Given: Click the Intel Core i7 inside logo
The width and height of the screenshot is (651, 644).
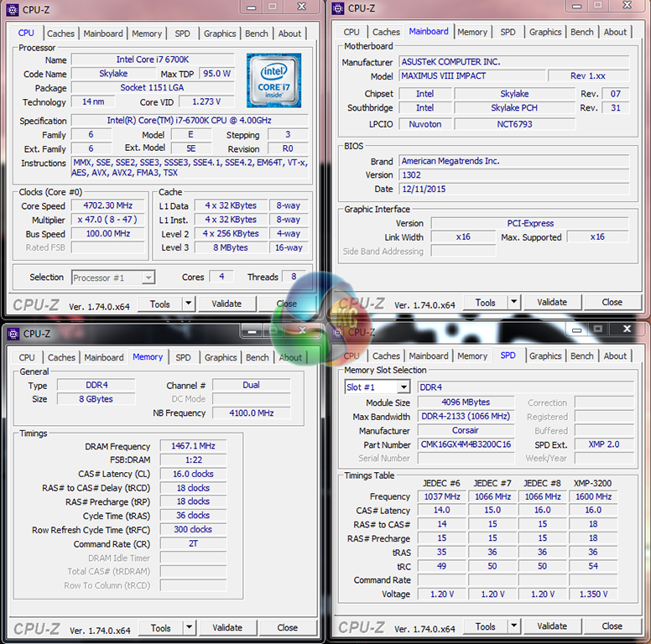Looking at the screenshot, I should [x=273, y=80].
